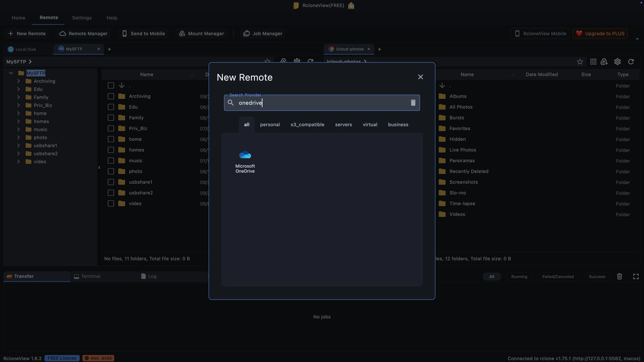The width and height of the screenshot is (644, 362).
Task: Collapse the MySFTP root tree node
Action: [11, 73]
